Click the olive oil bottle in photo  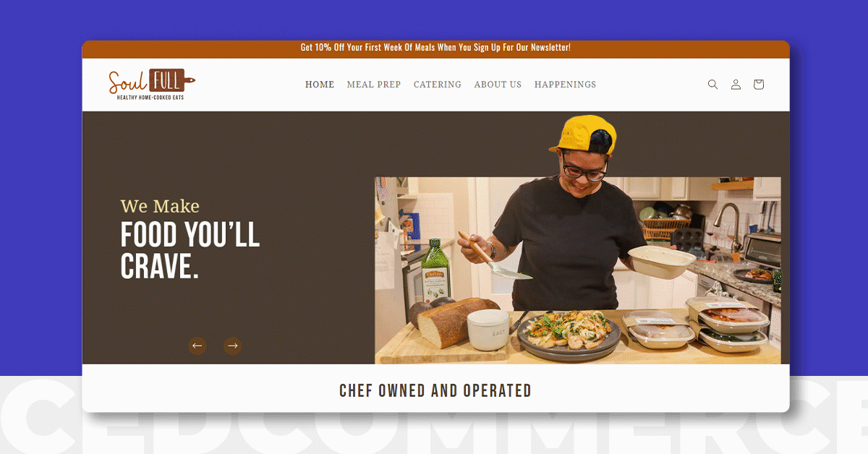435,270
